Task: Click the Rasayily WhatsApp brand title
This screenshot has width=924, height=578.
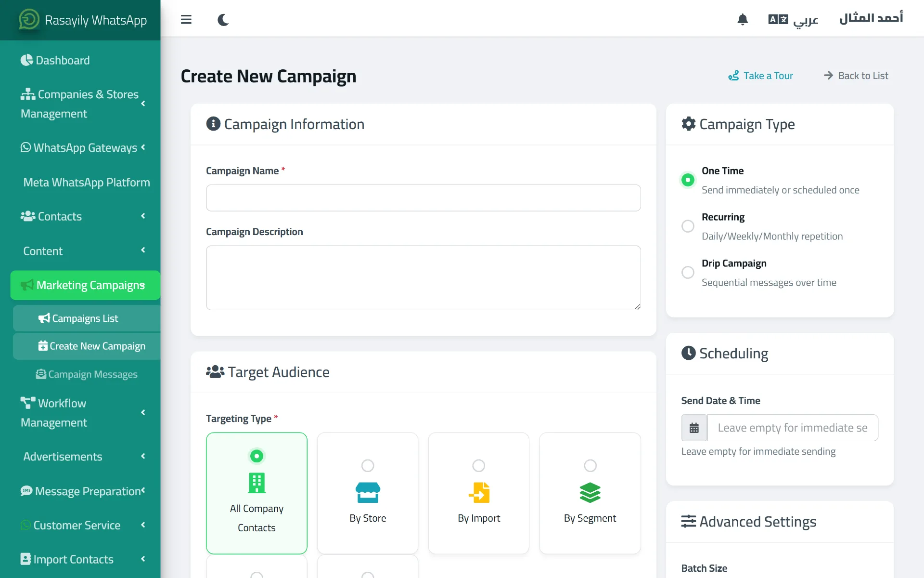Action: tap(96, 20)
